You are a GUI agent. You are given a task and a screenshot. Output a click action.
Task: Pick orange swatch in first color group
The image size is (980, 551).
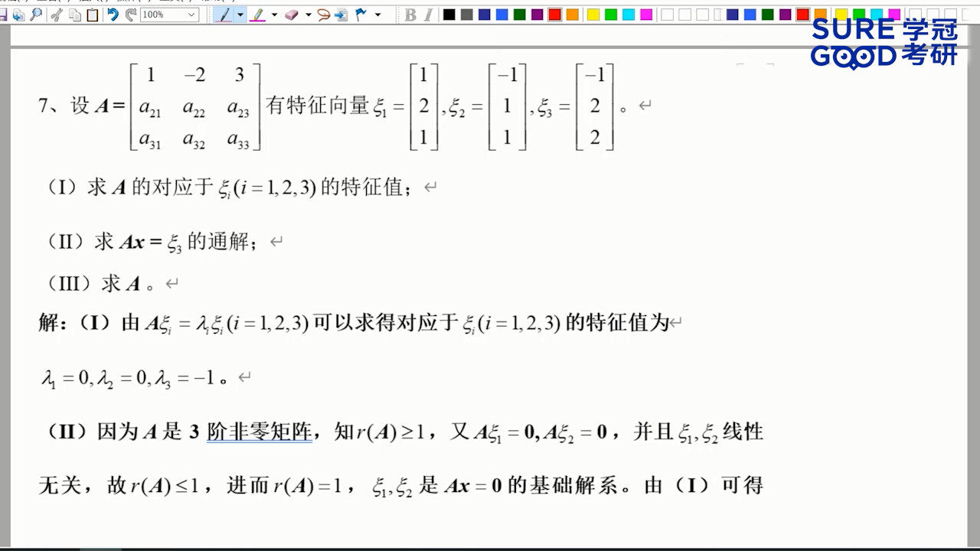(572, 15)
